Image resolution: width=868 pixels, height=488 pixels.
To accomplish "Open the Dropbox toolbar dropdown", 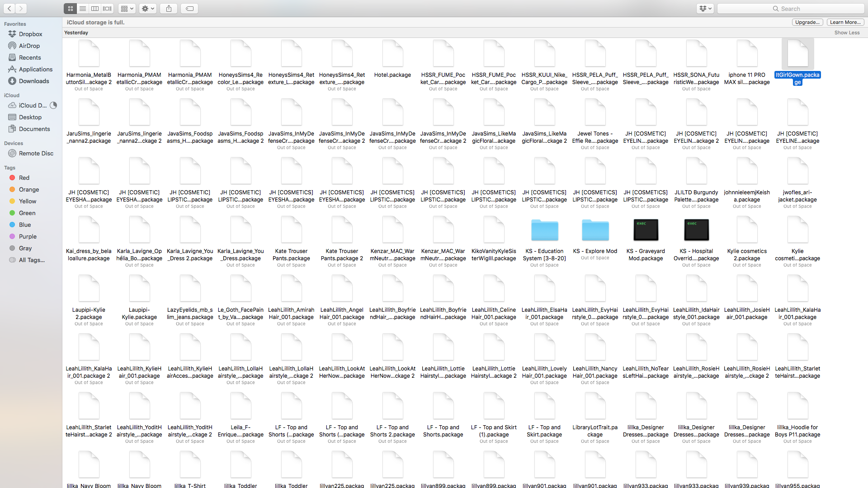I will coord(705,9).
